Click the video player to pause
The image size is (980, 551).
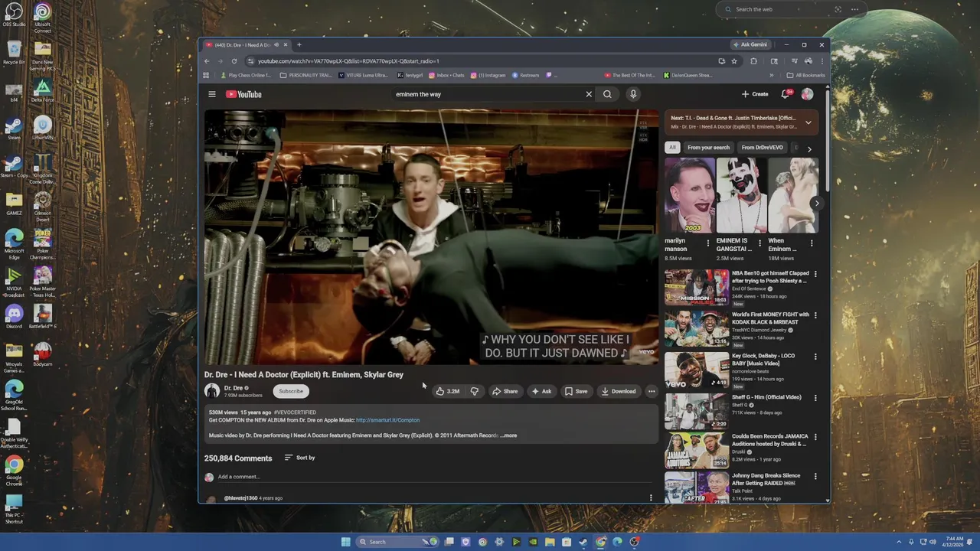point(431,236)
